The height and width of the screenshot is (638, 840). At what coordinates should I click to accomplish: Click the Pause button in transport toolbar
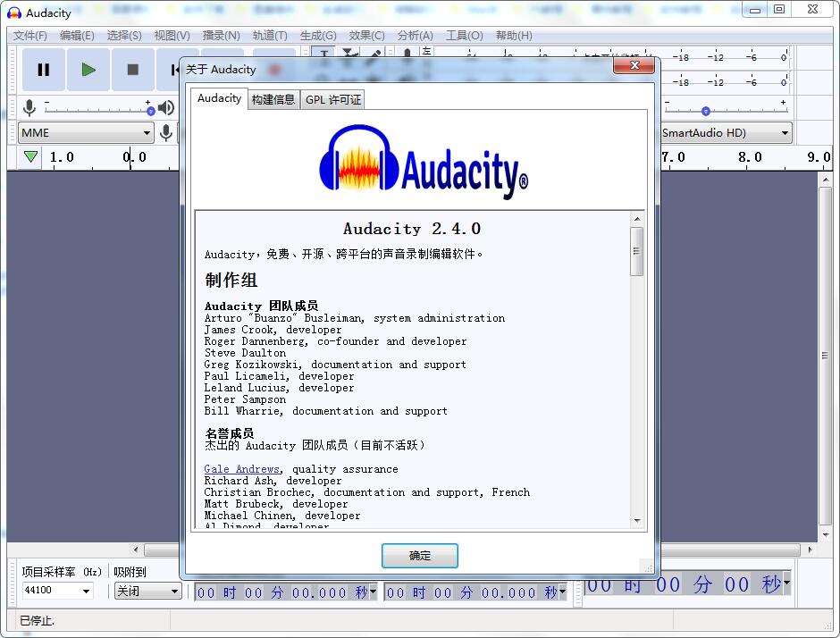[44, 70]
